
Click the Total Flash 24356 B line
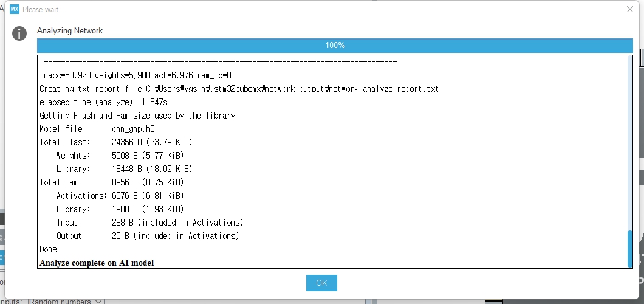point(116,142)
